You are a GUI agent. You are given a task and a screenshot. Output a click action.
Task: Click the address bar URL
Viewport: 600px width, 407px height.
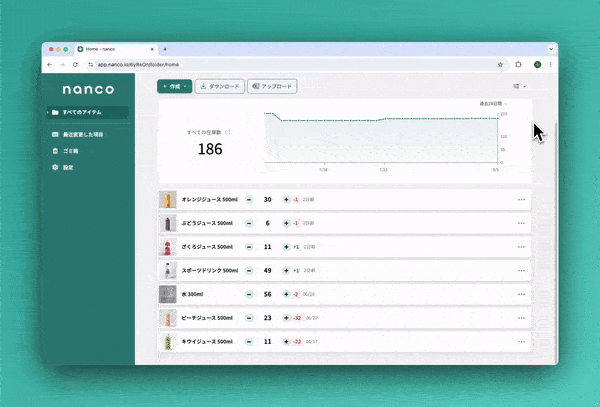138,65
